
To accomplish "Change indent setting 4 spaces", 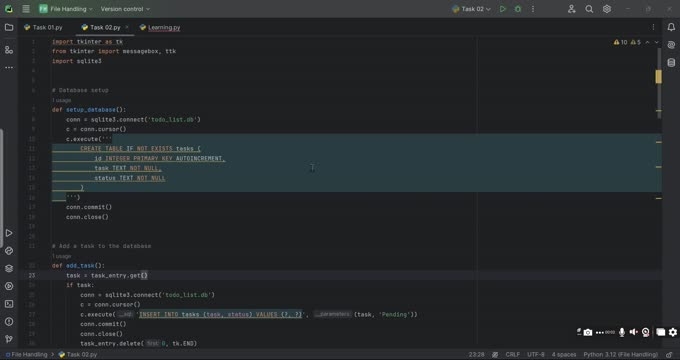I will (x=564, y=355).
